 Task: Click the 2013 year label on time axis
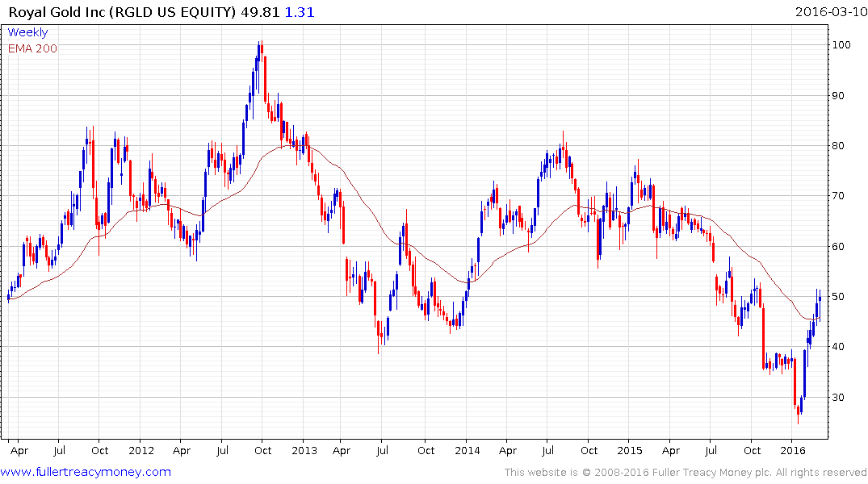pos(304,450)
